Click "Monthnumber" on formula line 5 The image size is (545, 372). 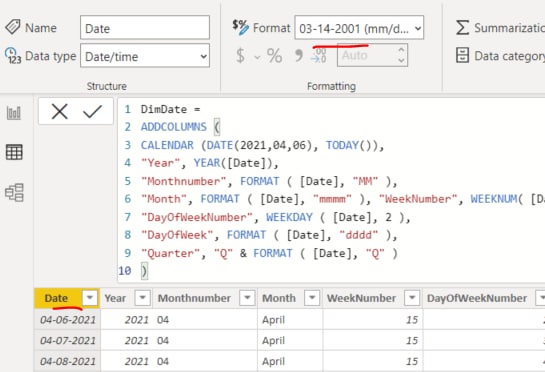(x=183, y=181)
